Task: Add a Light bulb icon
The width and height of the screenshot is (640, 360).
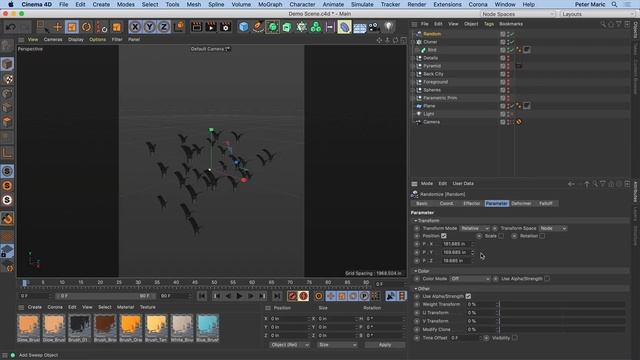Action: [389, 27]
